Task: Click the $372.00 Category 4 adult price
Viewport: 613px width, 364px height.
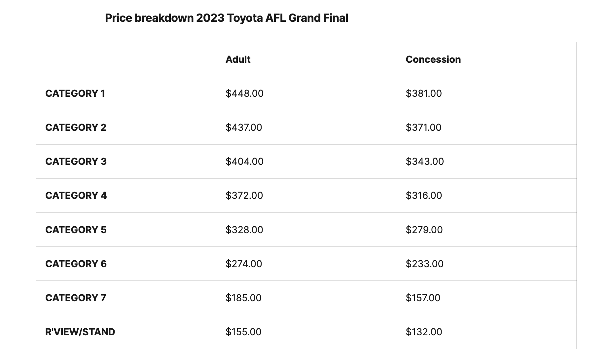Action: 244,196
